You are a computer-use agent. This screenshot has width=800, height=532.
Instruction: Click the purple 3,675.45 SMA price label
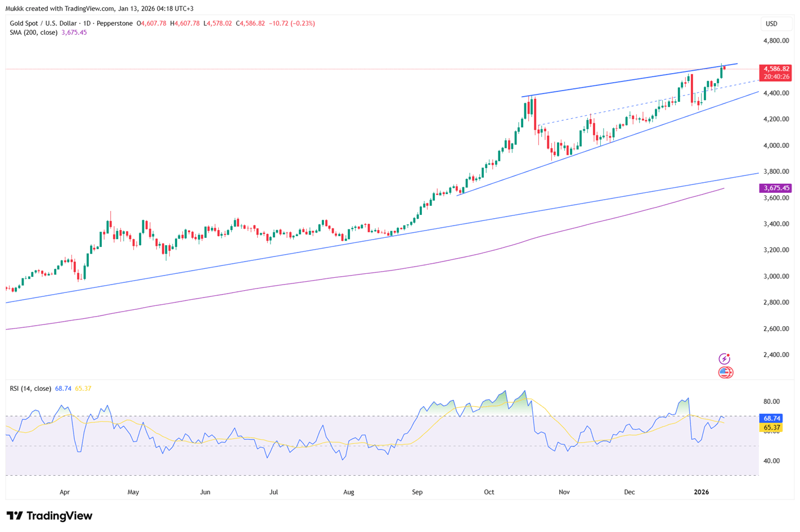tap(776, 188)
